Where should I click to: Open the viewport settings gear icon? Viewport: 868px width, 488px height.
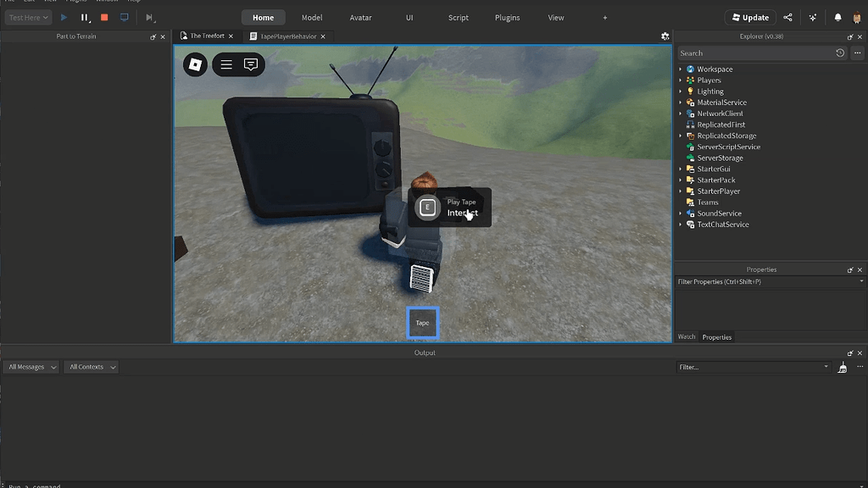pos(665,36)
